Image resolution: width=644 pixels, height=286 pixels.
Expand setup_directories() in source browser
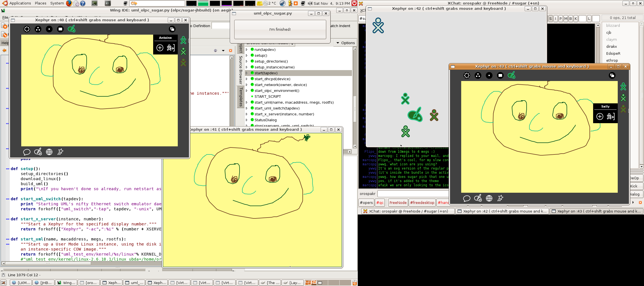(247, 61)
